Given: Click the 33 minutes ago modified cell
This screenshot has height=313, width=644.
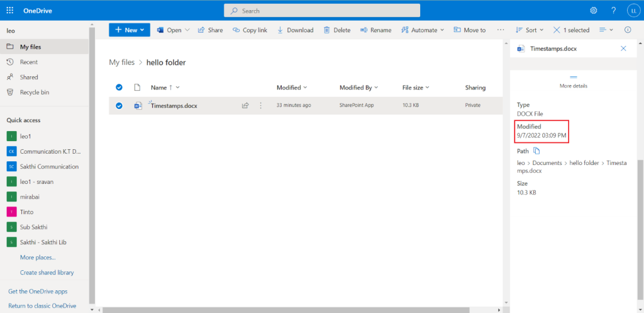Looking at the screenshot, I should coord(294,105).
